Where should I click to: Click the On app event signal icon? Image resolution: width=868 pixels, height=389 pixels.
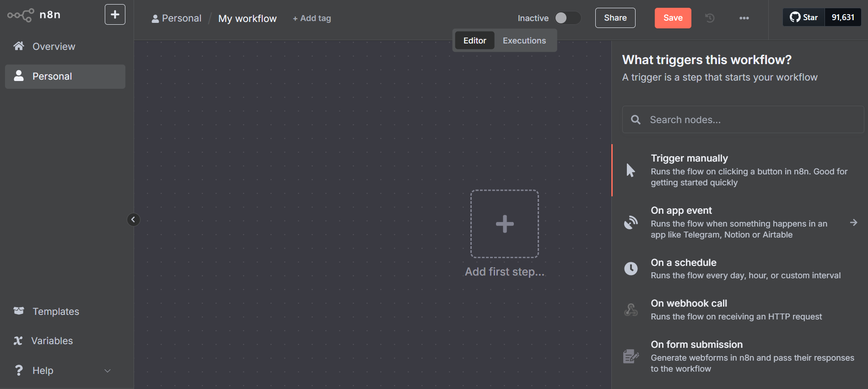point(631,222)
